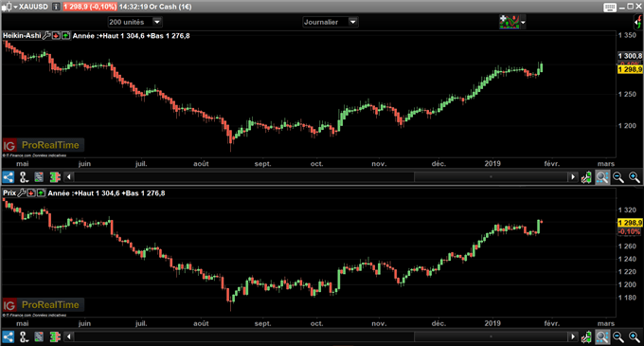Expand the 200 unités dropdown
The width and height of the screenshot is (644, 346).
pos(157,22)
